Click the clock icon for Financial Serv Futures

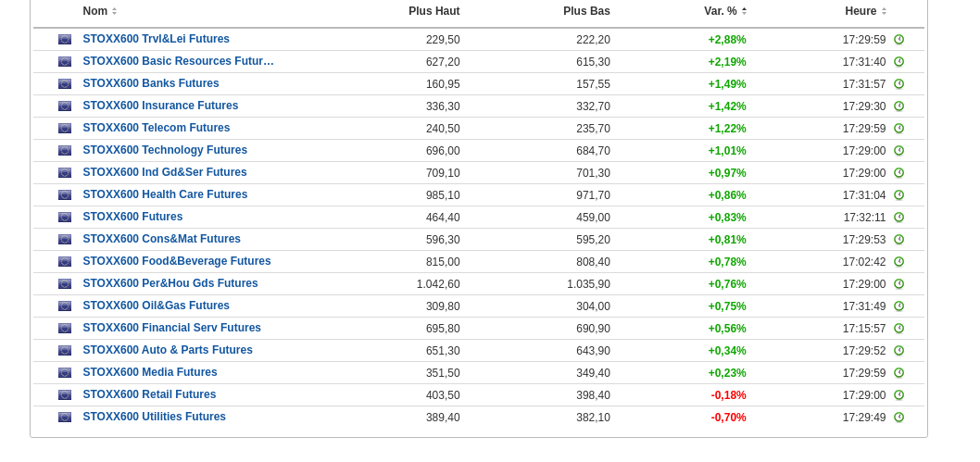point(898,329)
